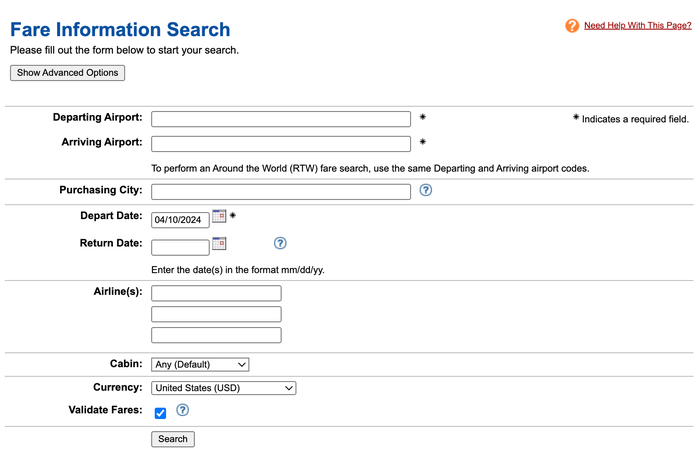Uncheck the Validate Fares checkbox
This screenshot has width=700, height=463.
coord(160,413)
